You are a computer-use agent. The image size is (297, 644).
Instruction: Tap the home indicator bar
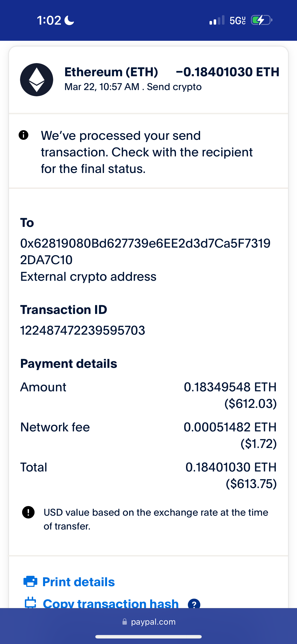pyautogui.click(x=148, y=636)
